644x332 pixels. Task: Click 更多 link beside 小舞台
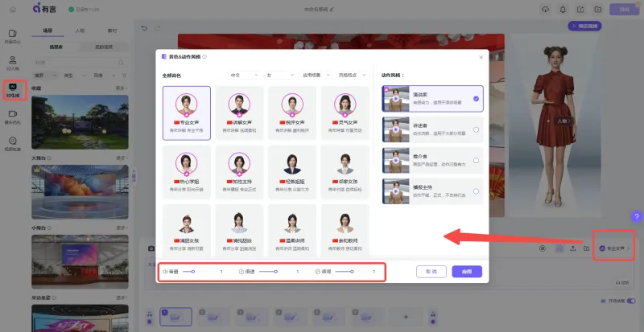point(122,227)
